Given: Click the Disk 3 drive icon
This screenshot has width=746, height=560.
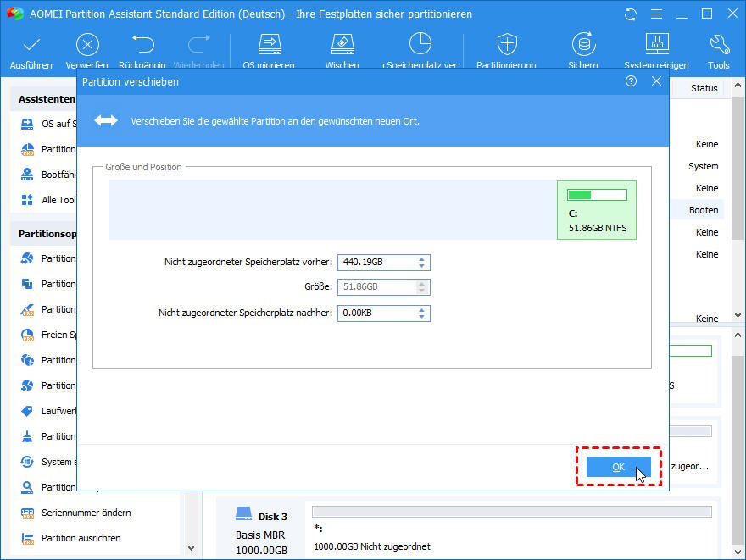Looking at the screenshot, I should [x=243, y=514].
